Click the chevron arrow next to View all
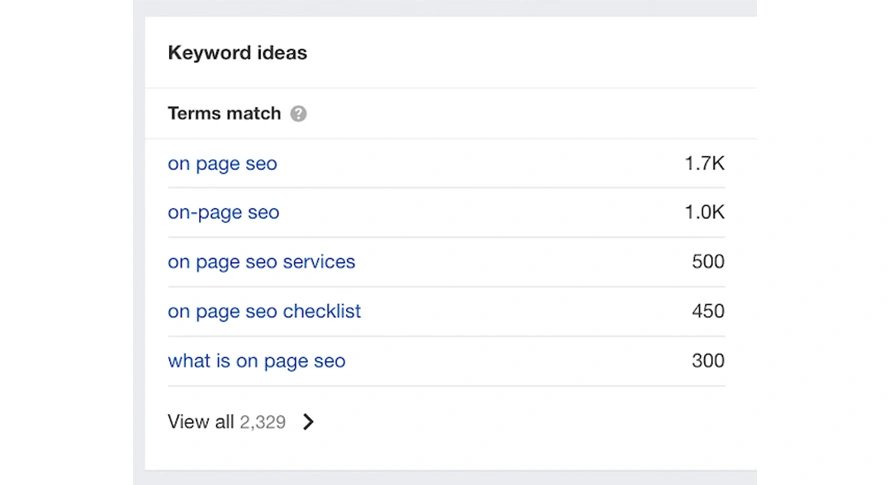 point(308,421)
